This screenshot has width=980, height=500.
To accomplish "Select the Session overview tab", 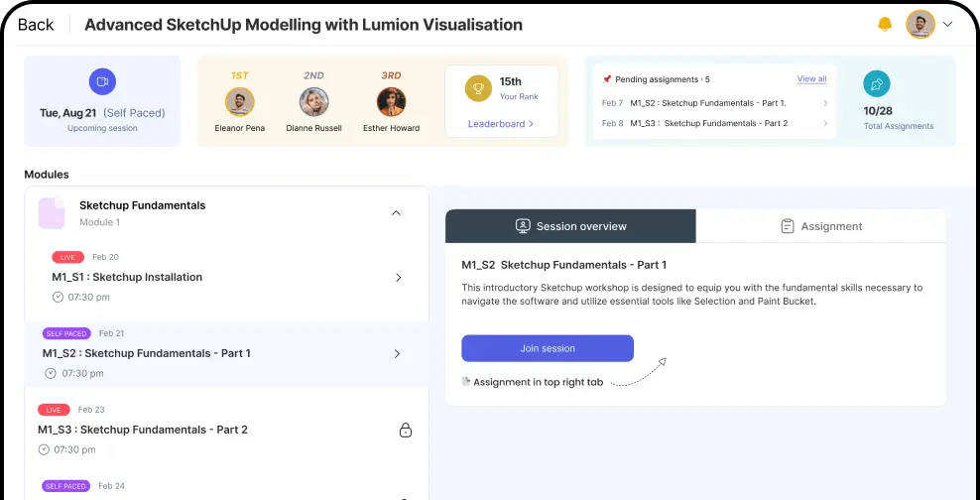I will 570,226.
